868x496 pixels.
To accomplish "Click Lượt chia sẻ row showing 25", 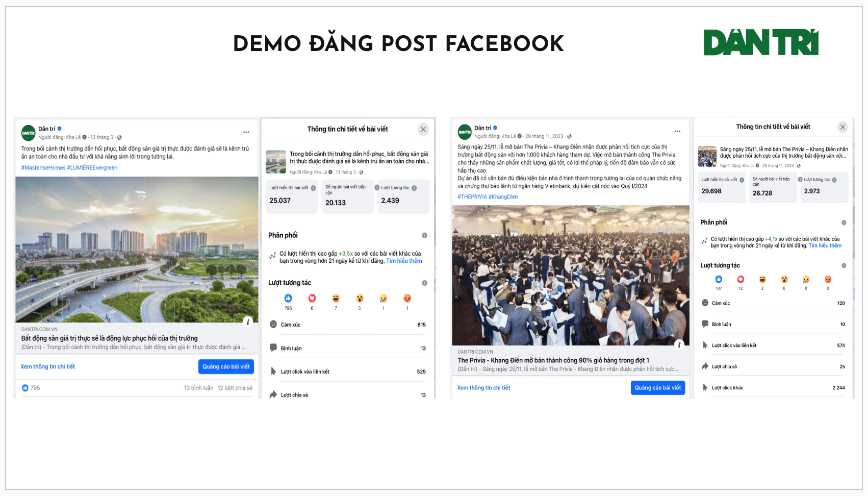I will point(773,366).
